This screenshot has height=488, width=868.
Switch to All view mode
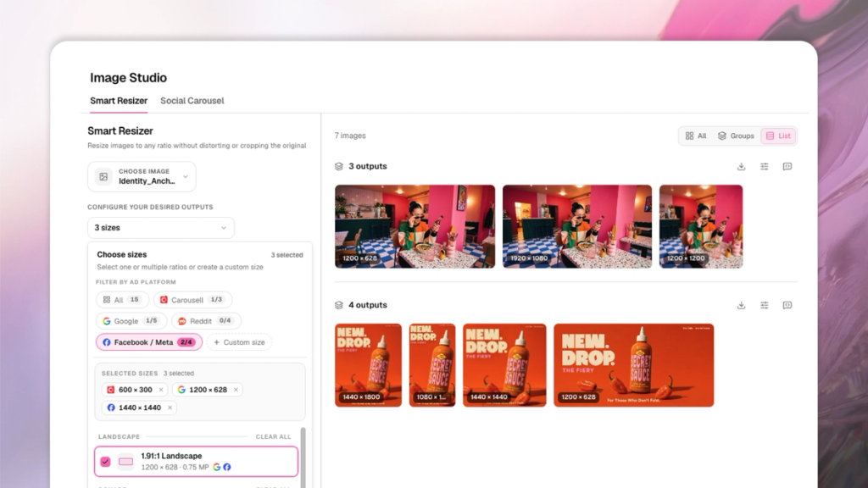696,136
